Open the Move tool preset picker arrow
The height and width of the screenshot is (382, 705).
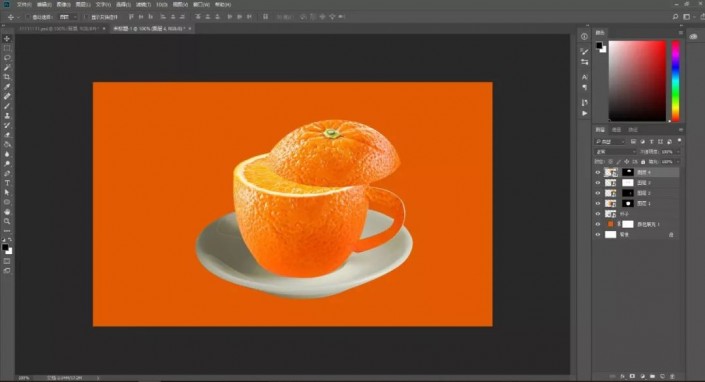pos(18,17)
